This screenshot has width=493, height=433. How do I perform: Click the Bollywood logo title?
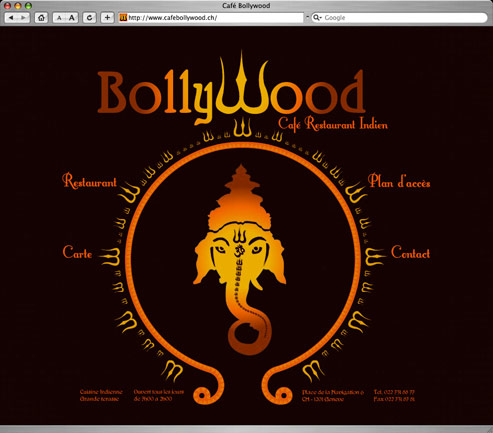tap(231, 87)
